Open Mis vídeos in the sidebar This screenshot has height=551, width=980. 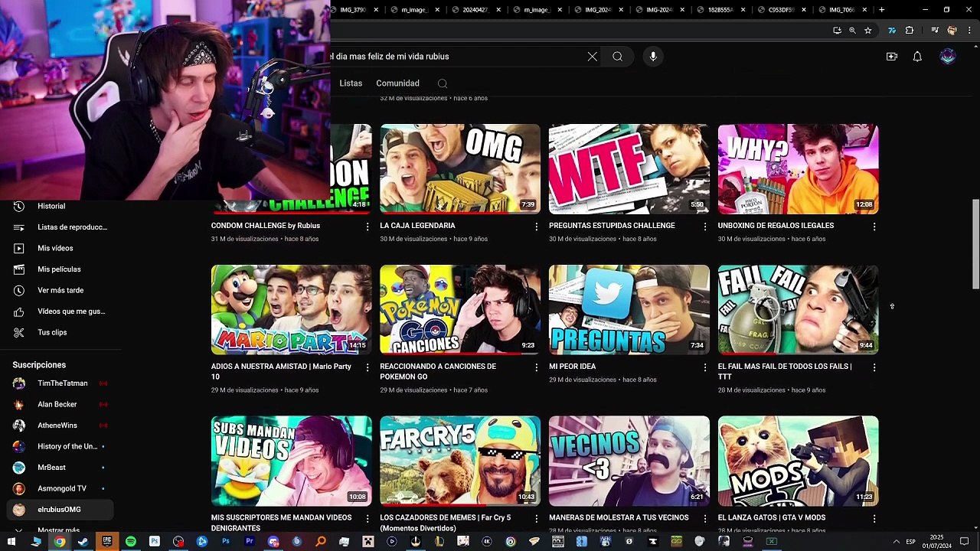click(x=60, y=248)
